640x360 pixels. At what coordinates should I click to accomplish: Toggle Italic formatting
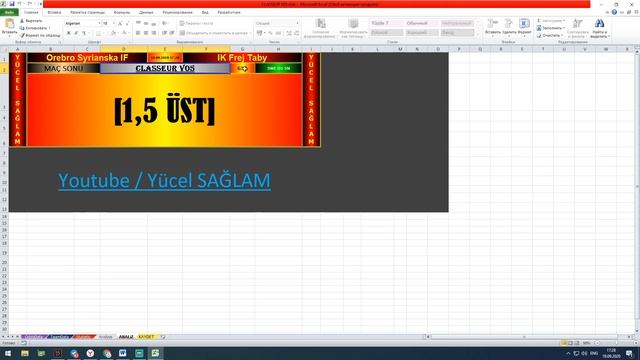(x=76, y=33)
